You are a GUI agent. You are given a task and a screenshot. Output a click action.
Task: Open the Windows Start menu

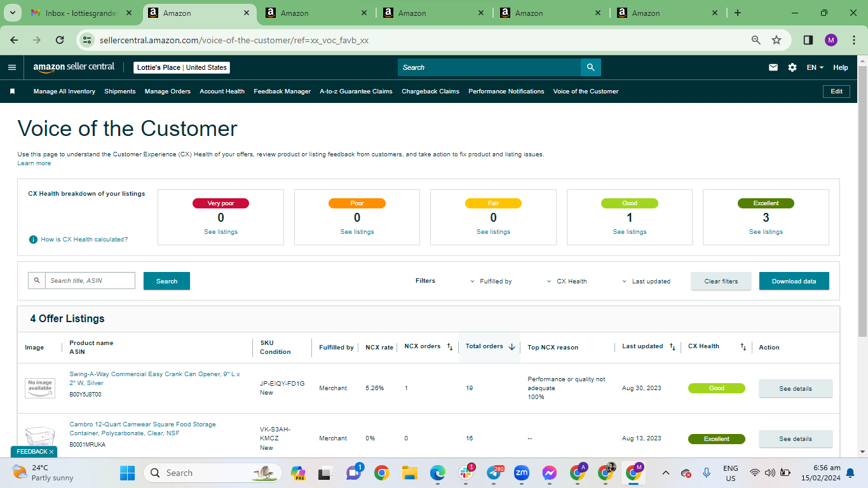(128, 473)
